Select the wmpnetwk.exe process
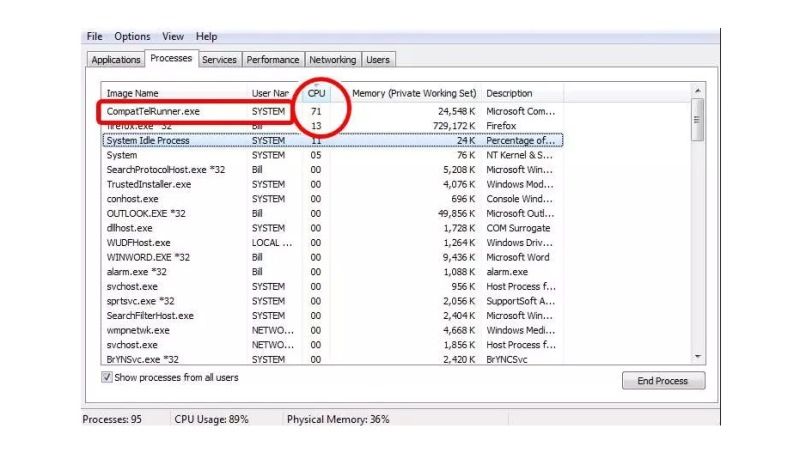 tap(333, 330)
